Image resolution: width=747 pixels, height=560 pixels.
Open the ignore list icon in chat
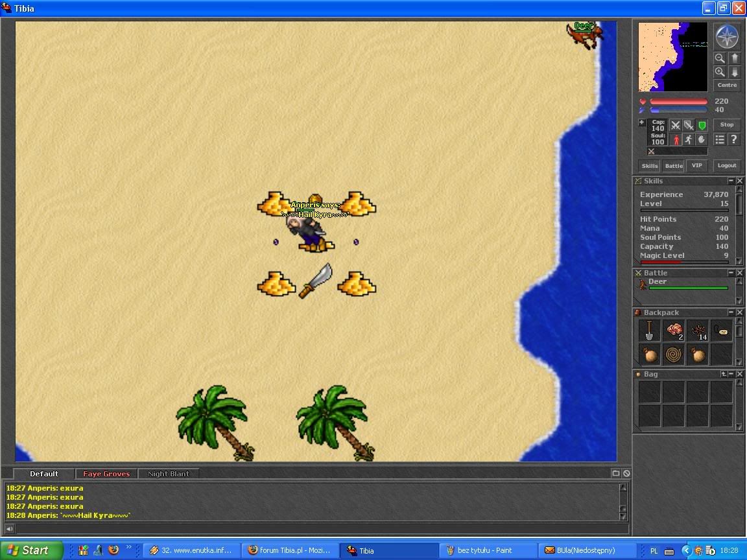(626, 473)
